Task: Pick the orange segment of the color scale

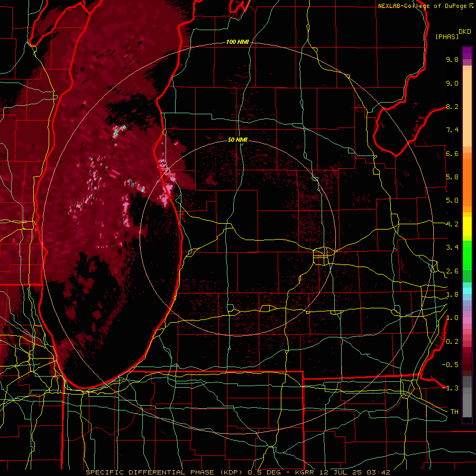Action: tap(467, 182)
